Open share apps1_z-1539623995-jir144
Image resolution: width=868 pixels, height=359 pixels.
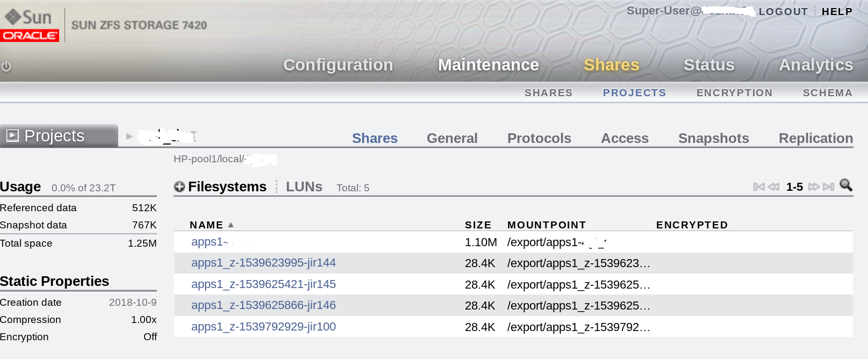263,263
